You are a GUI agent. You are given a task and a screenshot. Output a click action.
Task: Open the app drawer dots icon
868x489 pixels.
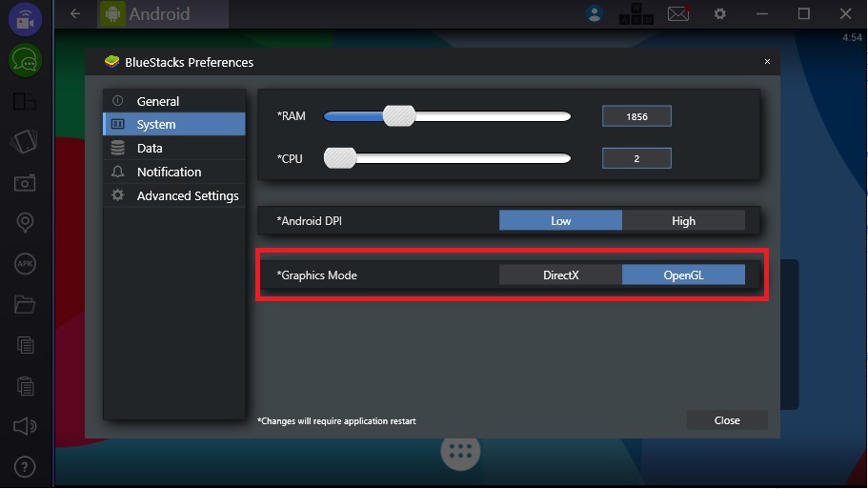click(x=460, y=453)
